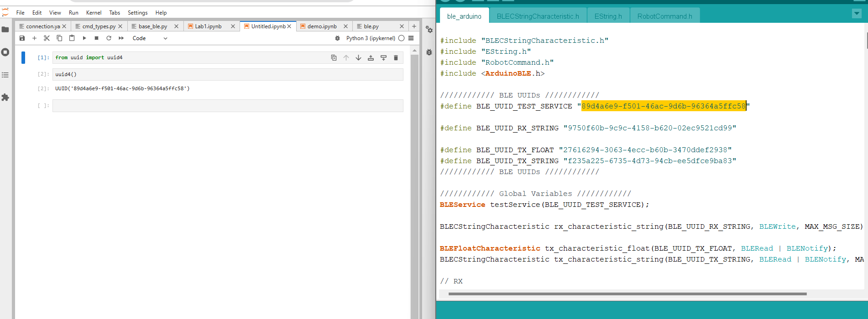Image resolution: width=868 pixels, height=319 pixels.
Task: Open the Tabs menu
Action: (x=115, y=13)
